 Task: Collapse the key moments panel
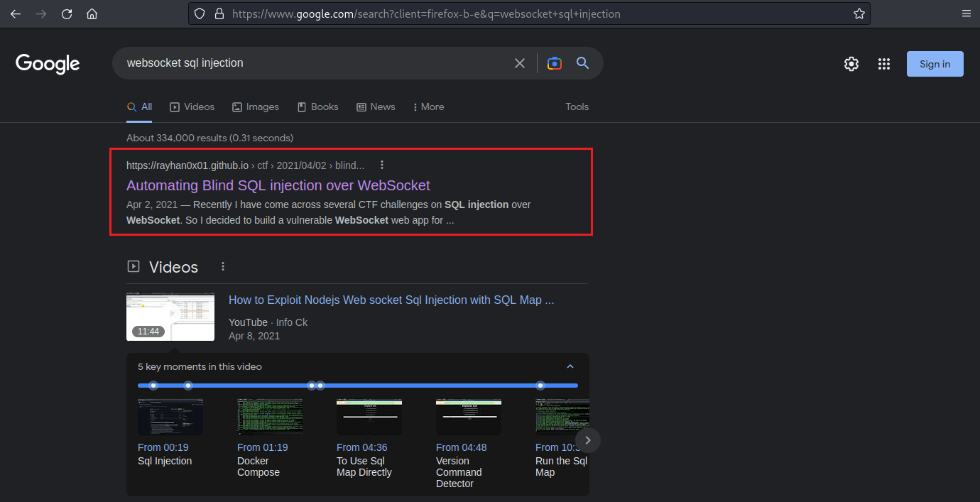click(570, 366)
